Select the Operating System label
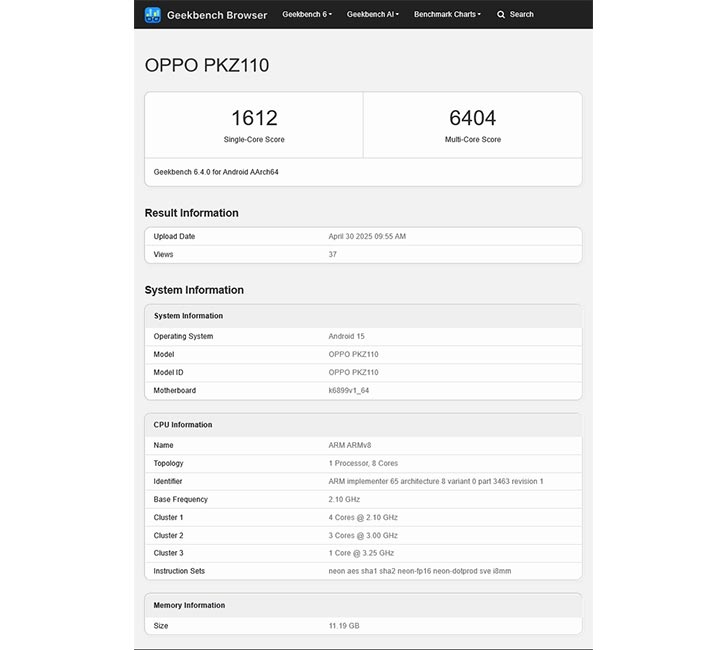728x650 pixels. [183, 336]
